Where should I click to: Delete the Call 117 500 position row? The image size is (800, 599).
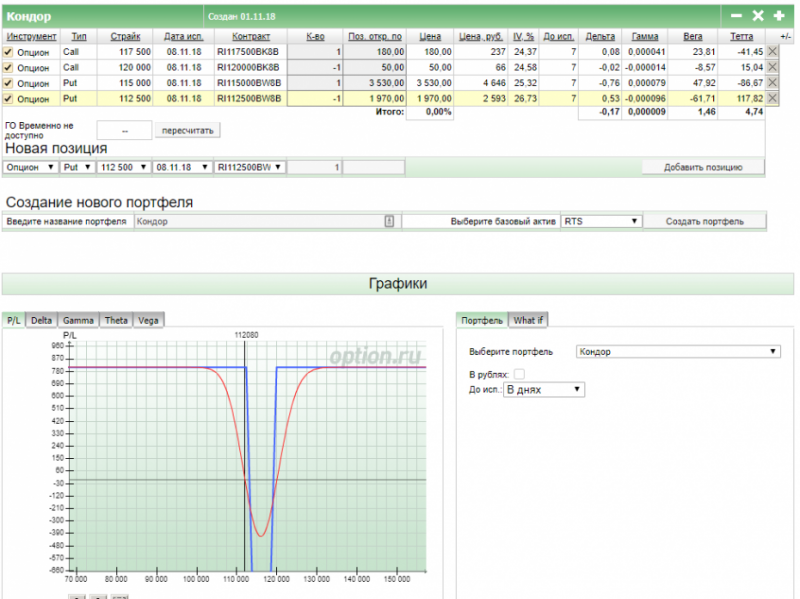772,51
